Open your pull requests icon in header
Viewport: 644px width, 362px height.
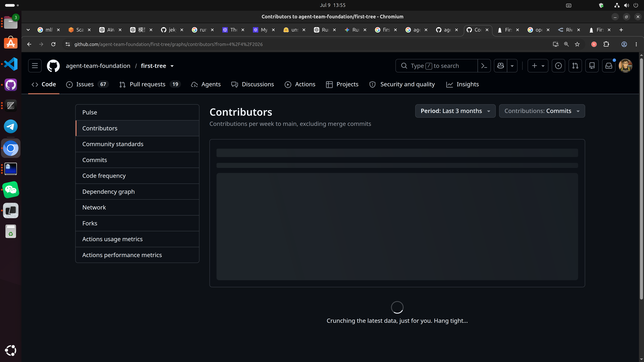575,66
